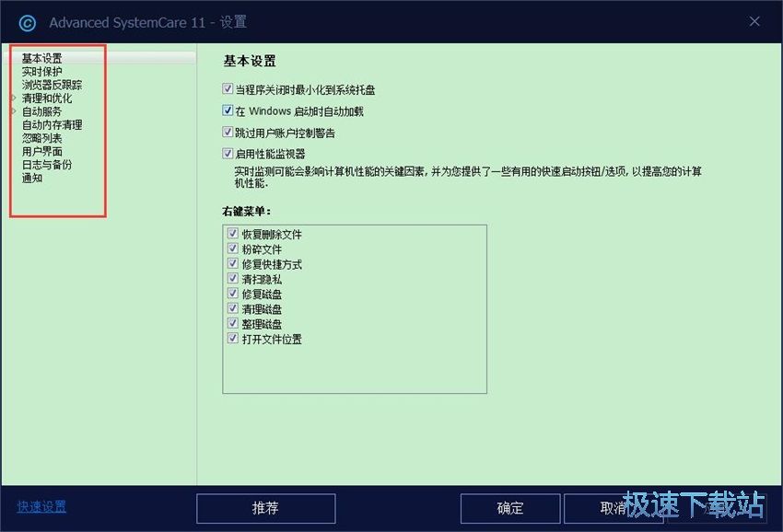The height and width of the screenshot is (532, 783).
Task: Close the settings dialog with the X
Action: 754,21
